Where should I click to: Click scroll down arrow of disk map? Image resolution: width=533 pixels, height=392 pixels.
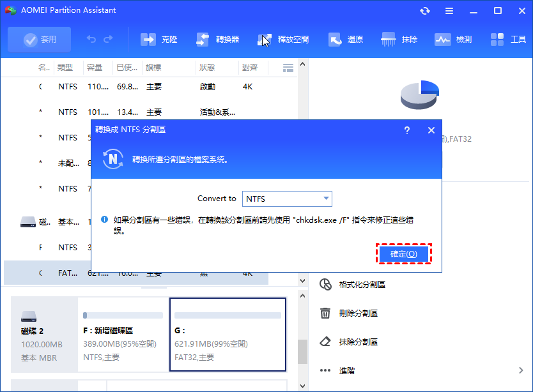302,386
